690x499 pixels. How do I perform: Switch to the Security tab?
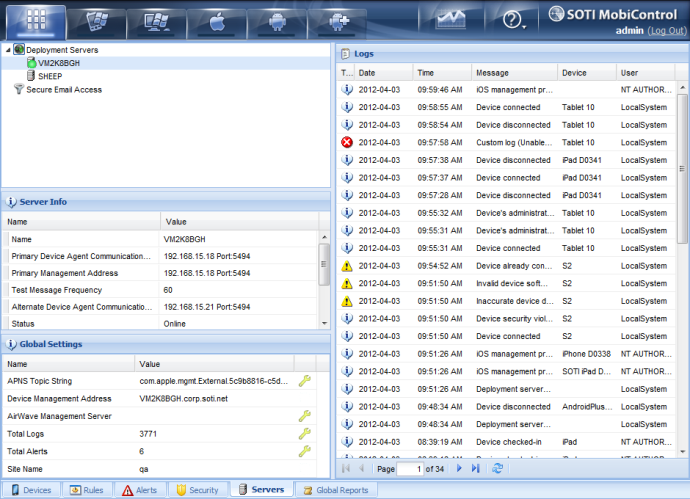coord(198,490)
